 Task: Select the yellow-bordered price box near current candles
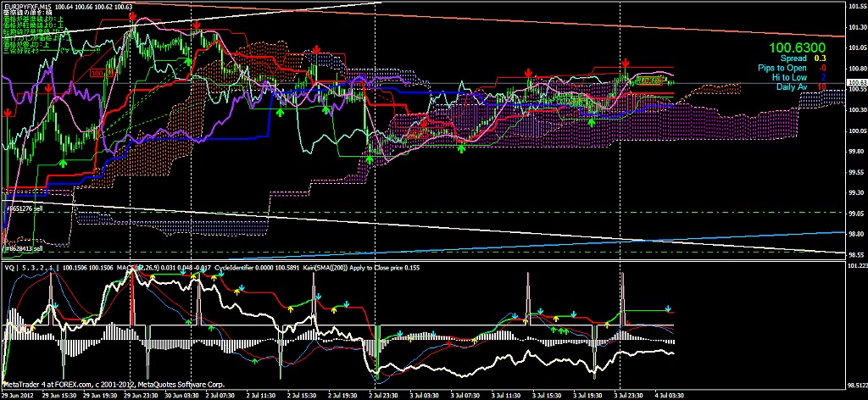(648, 80)
